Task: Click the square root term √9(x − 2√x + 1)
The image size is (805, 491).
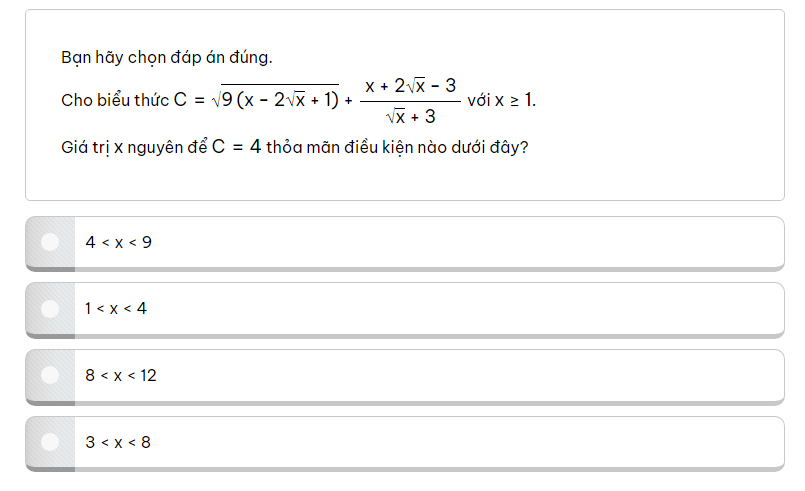Action: click(x=276, y=100)
